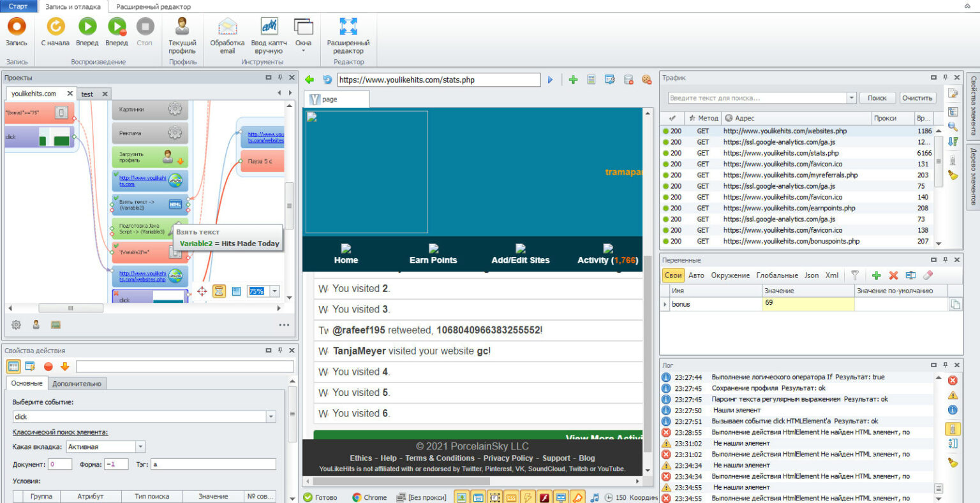Click the Очистить button in Трафик panel
980x503 pixels.
click(917, 98)
